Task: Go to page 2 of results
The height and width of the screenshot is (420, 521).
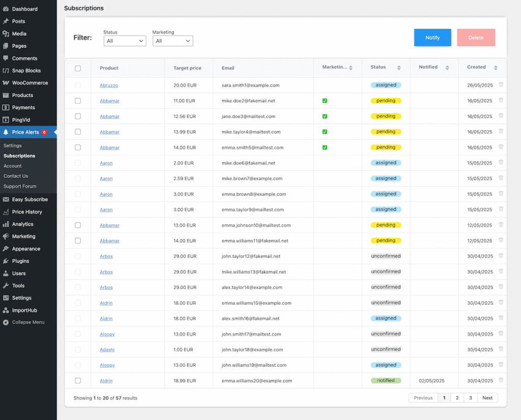Action: [x=457, y=398]
